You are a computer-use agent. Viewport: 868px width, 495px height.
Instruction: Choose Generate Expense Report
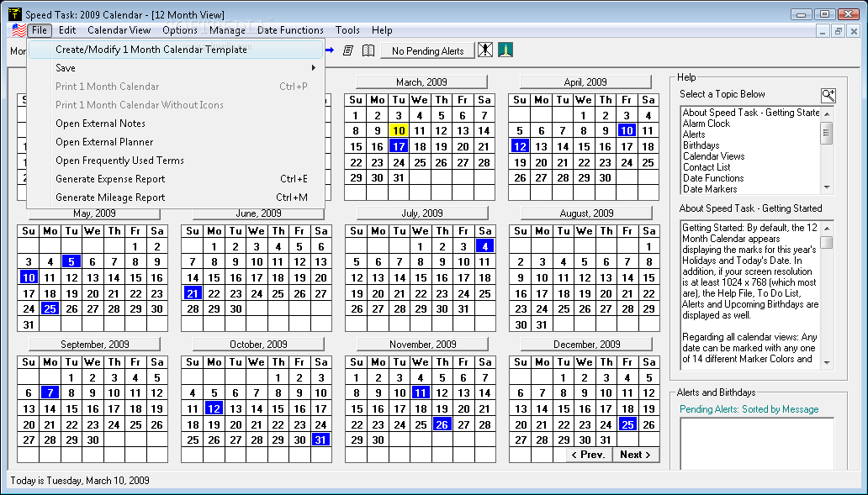(175, 179)
